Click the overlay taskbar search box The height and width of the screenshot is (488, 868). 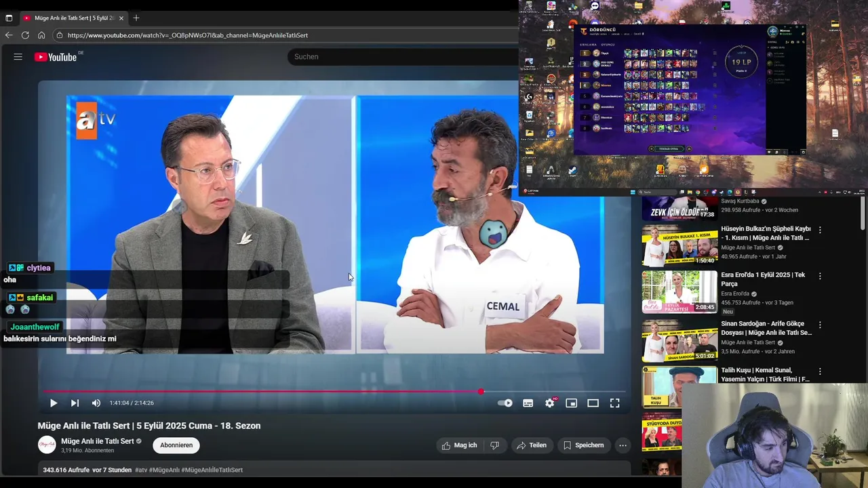(x=657, y=192)
